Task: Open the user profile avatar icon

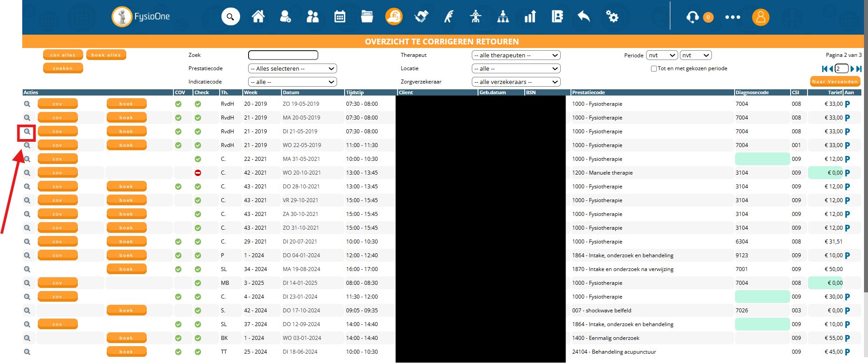Action: pos(760,17)
